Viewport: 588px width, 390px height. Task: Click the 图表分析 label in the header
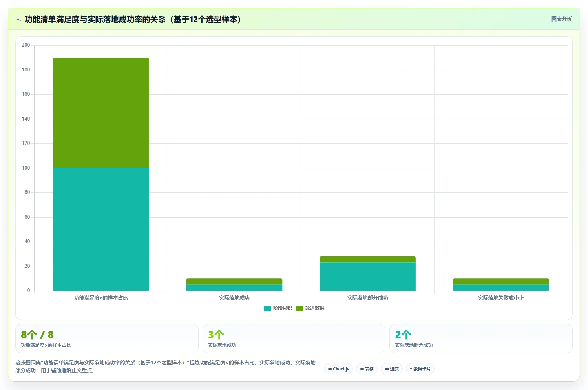pos(561,19)
